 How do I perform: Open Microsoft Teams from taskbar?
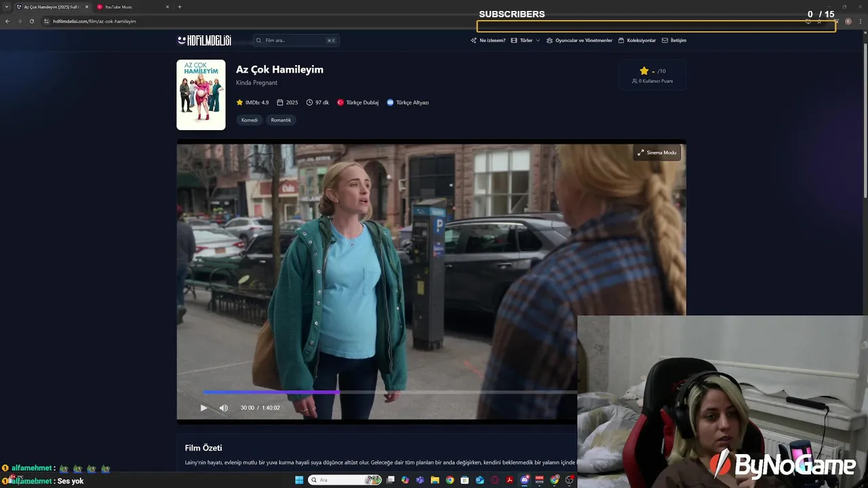(420, 480)
